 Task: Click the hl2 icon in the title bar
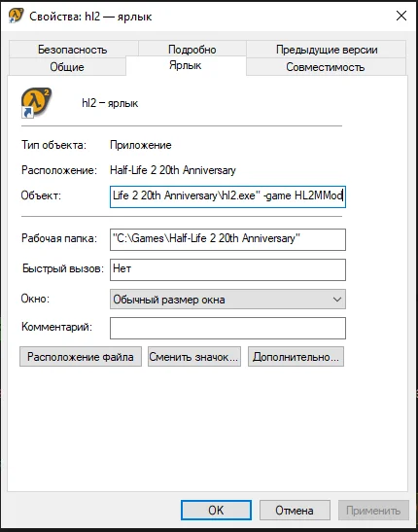(16, 16)
